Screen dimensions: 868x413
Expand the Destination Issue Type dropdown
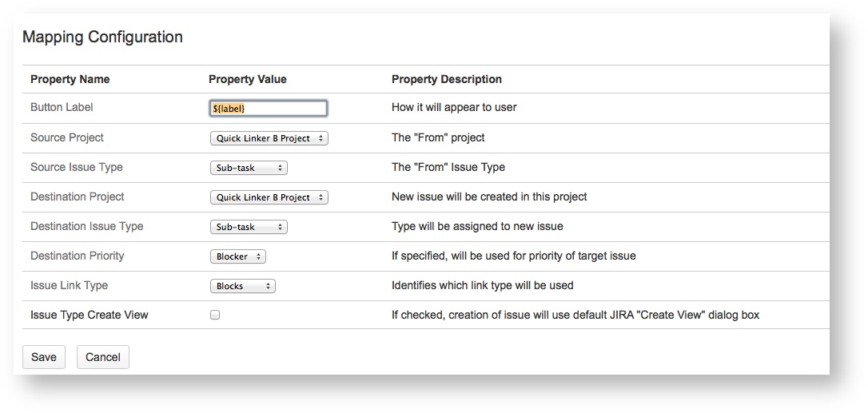tap(248, 227)
